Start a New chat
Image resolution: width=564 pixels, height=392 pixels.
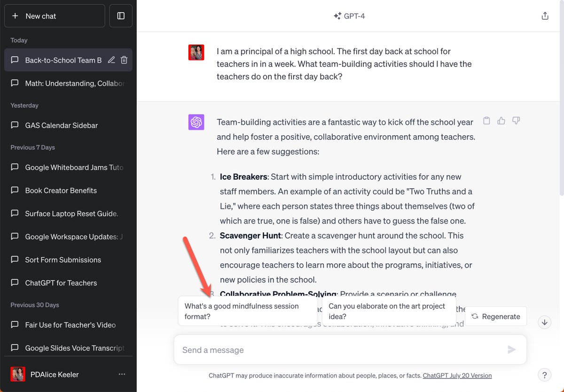[x=55, y=16]
